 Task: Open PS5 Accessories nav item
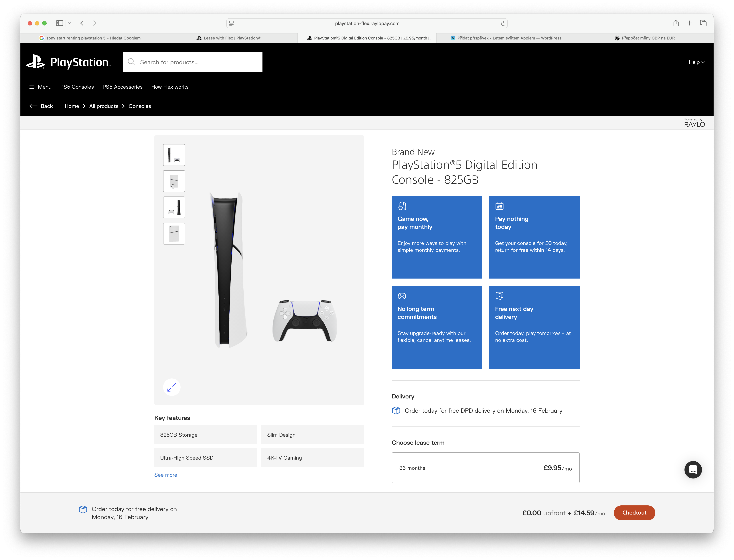click(122, 87)
